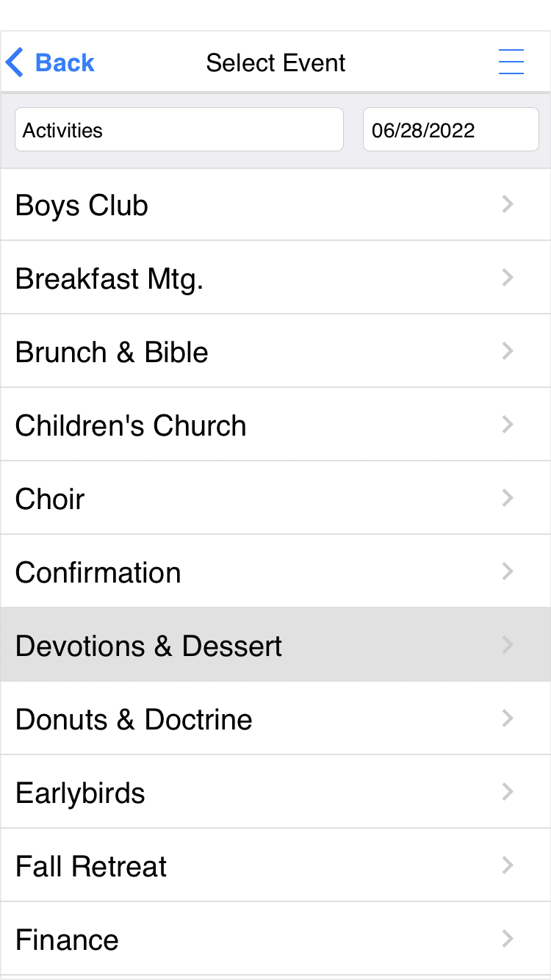
Task: Select the Donuts & Doctrine event
Action: [x=134, y=719]
